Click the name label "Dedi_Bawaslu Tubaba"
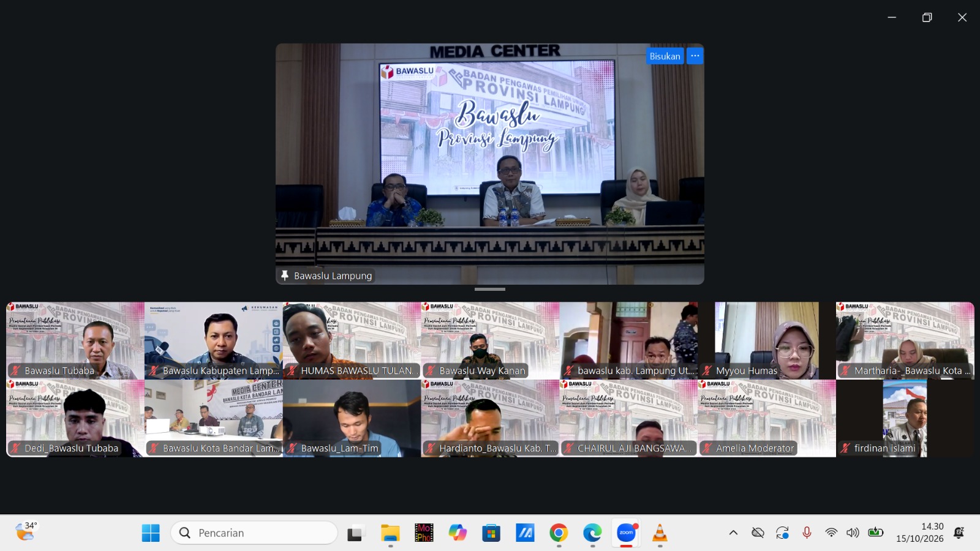The image size is (980, 551). (x=71, y=448)
